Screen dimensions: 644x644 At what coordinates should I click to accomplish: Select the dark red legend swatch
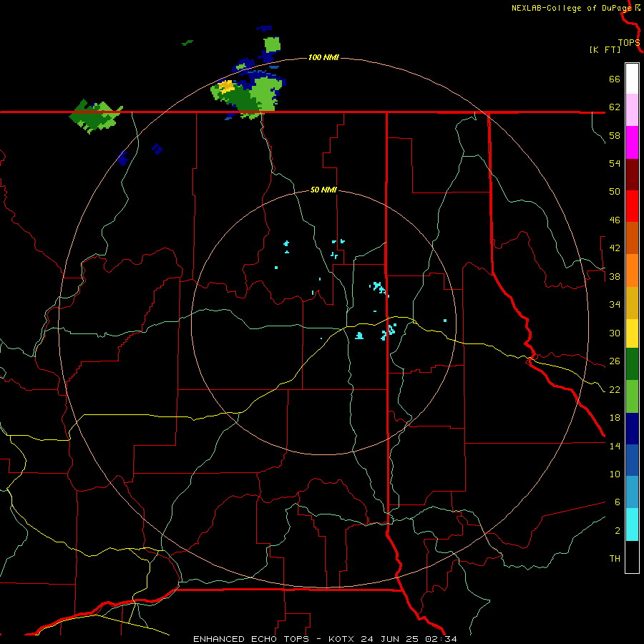[x=632, y=174]
